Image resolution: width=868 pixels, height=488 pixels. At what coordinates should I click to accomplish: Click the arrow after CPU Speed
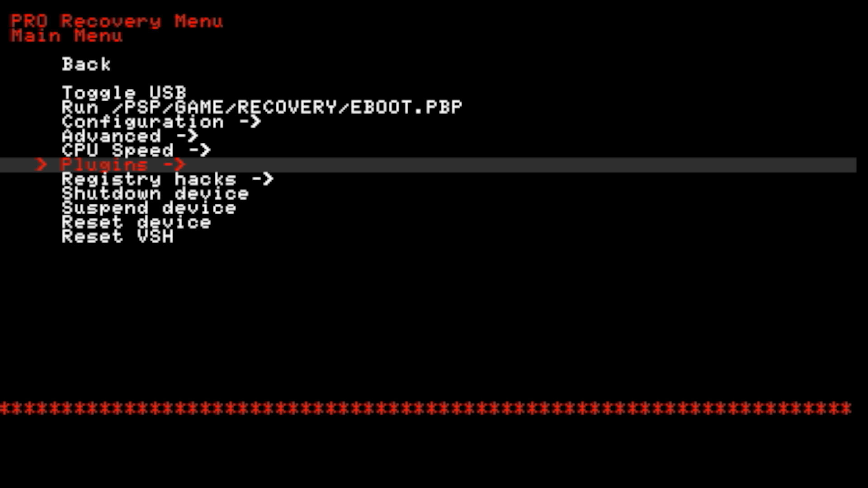pyautogui.click(x=200, y=150)
